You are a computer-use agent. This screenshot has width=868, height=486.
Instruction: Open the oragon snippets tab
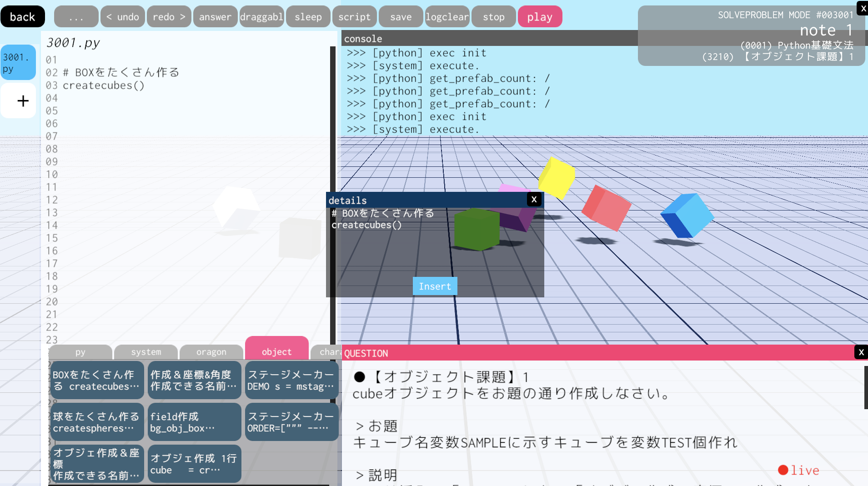211,352
